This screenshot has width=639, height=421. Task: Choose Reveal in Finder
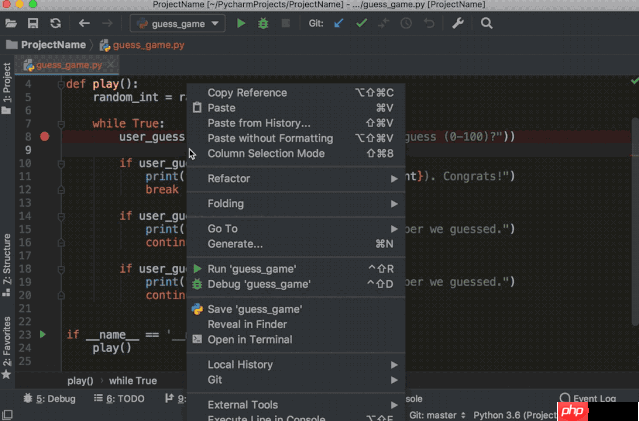point(296,324)
